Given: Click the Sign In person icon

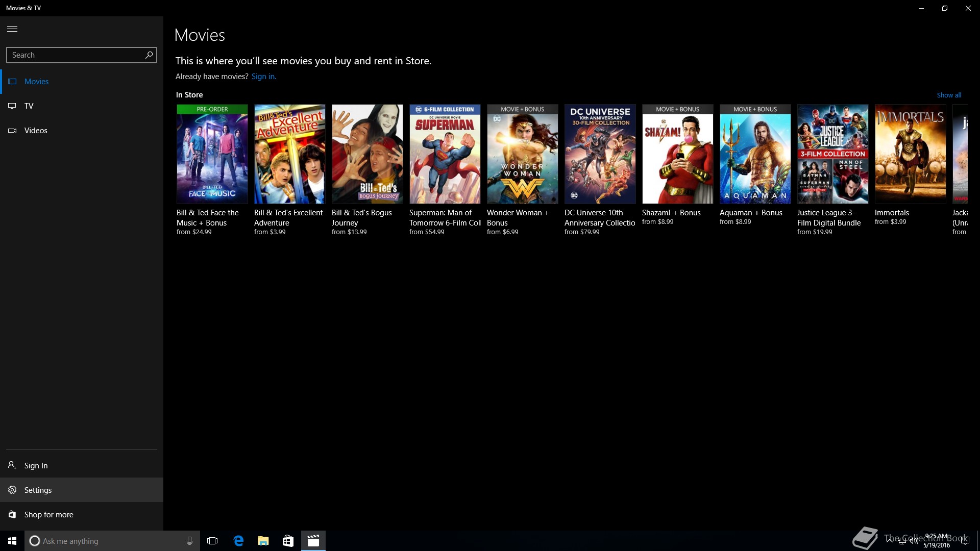Looking at the screenshot, I should [x=12, y=465].
